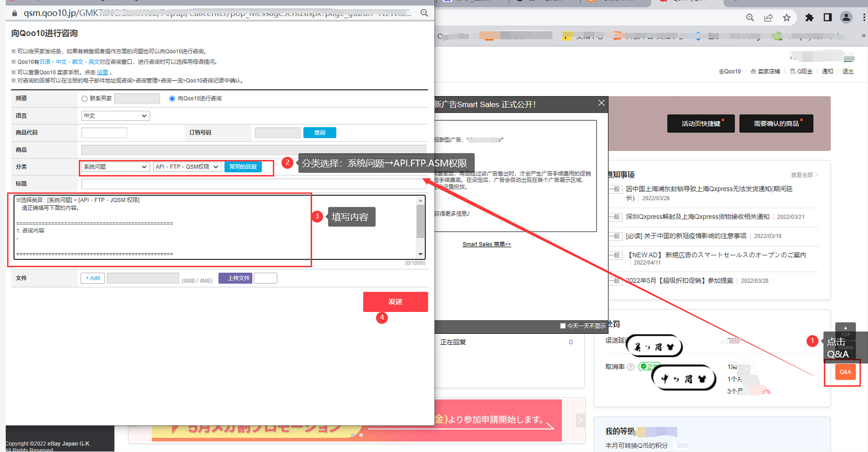Click the 查看全部 notices link
Screen dimensions: 868x452
[x=804, y=175]
